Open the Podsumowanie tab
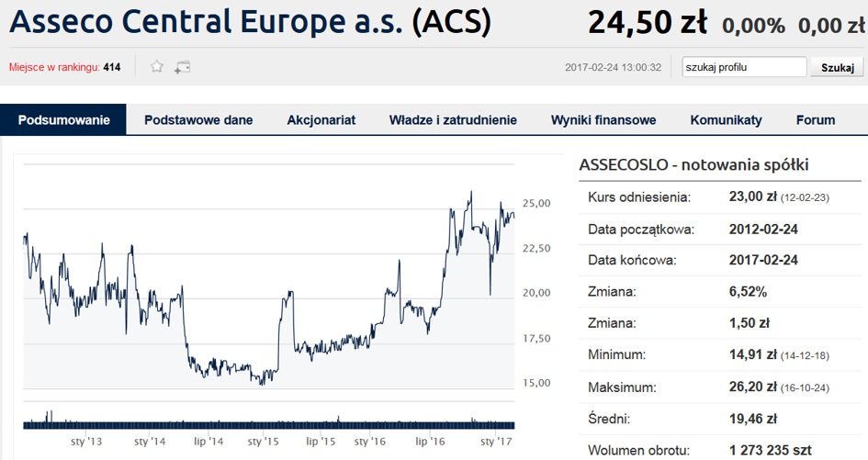The width and height of the screenshot is (868, 460). [63, 120]
